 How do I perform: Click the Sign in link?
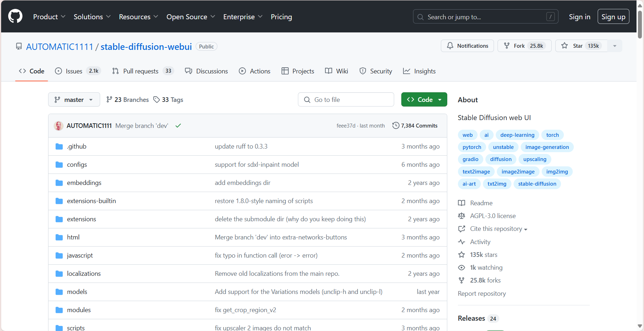[x=579, y=17]
